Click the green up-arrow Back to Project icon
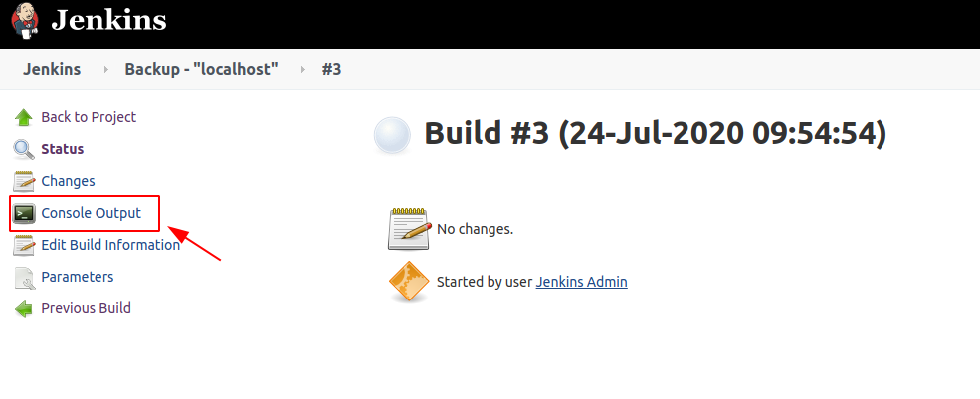Viewport: 980px width, 399px height. pos(24,117)
